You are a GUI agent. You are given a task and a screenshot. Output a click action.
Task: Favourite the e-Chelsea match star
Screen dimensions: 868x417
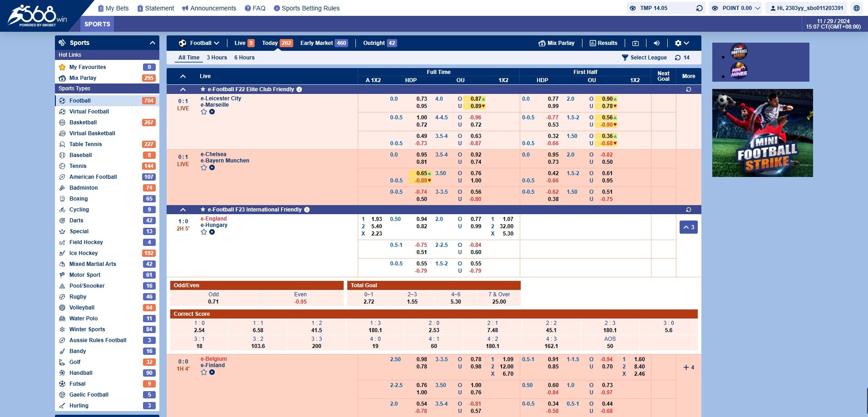pos(204,167)
